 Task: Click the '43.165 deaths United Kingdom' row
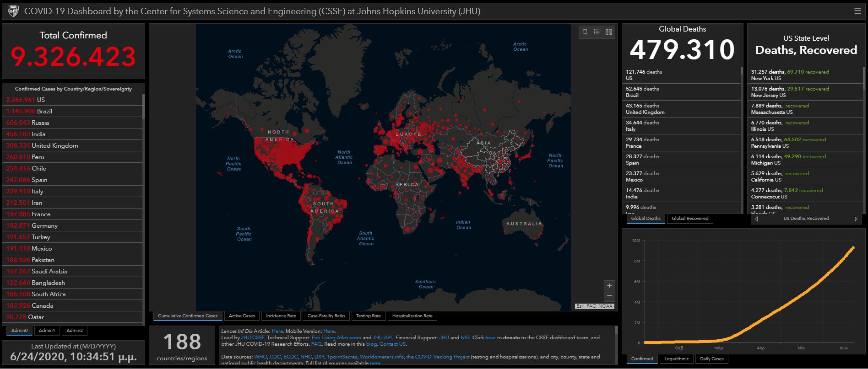click(682, 109)
